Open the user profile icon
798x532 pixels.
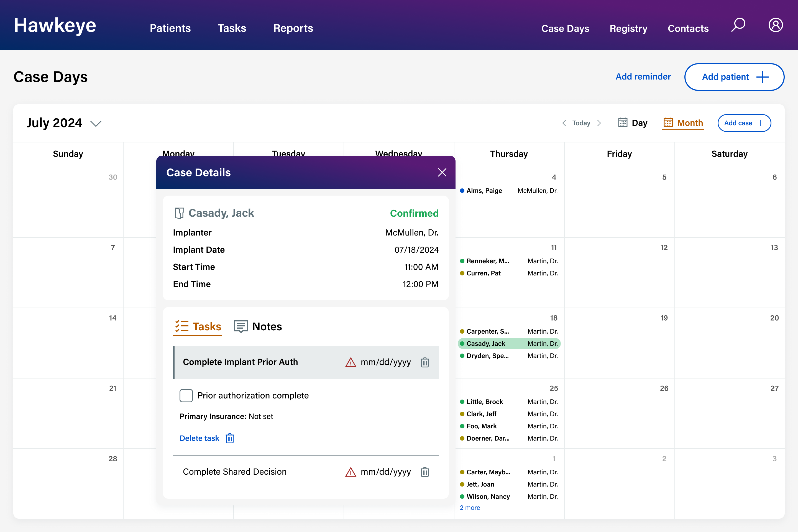click(775, 25)
